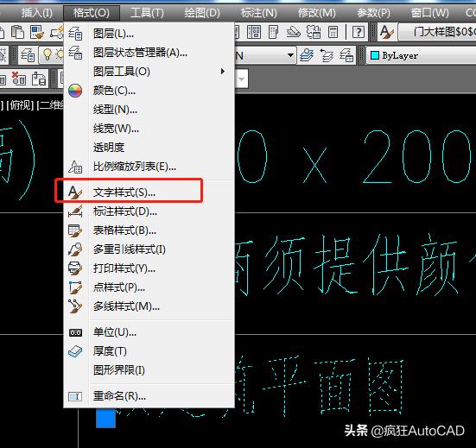476x448 pixels.
Task: Click the Table Style menu icon
Action: pyautogui.click(x=75, y=230)
